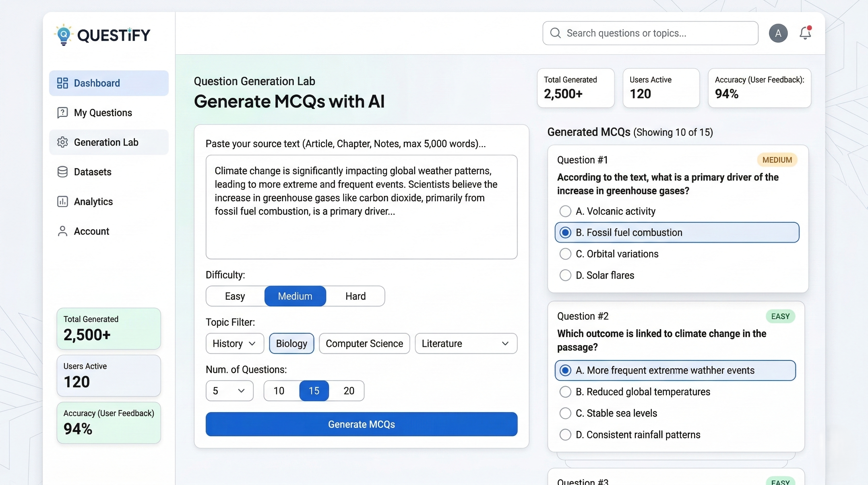Click the Questify lightbulb logo icon
This screenshot has height=485, width=868.
tap(63, 35)
